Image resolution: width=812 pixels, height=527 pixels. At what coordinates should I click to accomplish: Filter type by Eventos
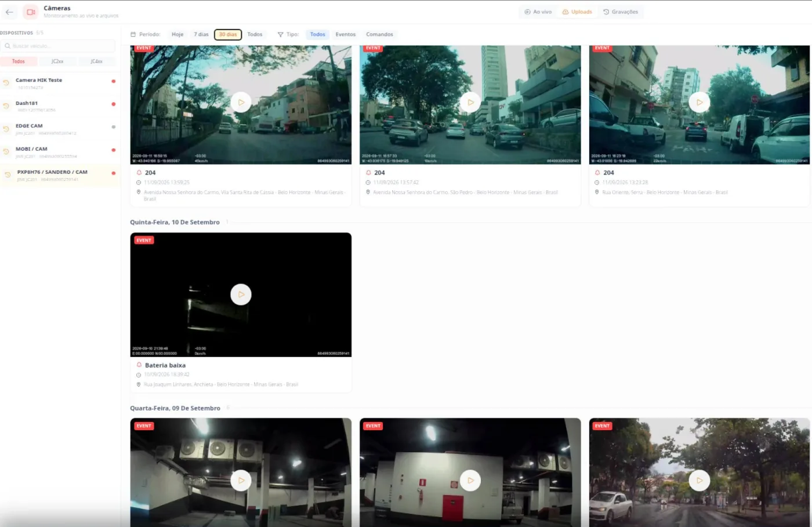coord(346,34)
